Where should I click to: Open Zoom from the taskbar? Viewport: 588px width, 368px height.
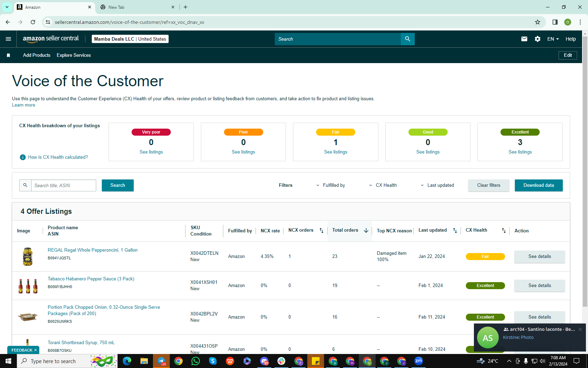419,361
